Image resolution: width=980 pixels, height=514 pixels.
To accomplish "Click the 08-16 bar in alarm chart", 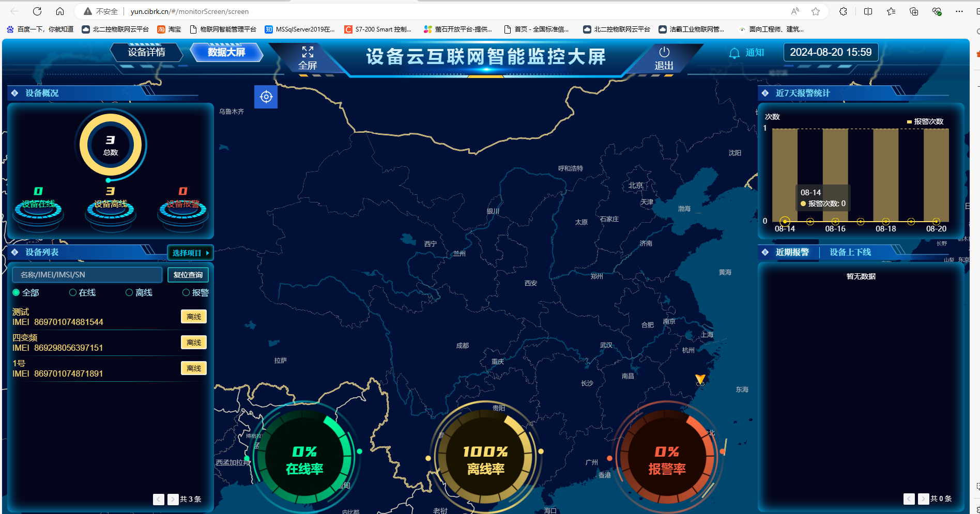I will click(x=835, y=175).
